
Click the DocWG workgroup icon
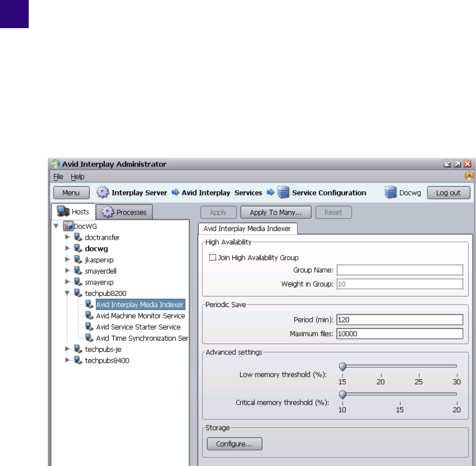[x=68, y=226]
